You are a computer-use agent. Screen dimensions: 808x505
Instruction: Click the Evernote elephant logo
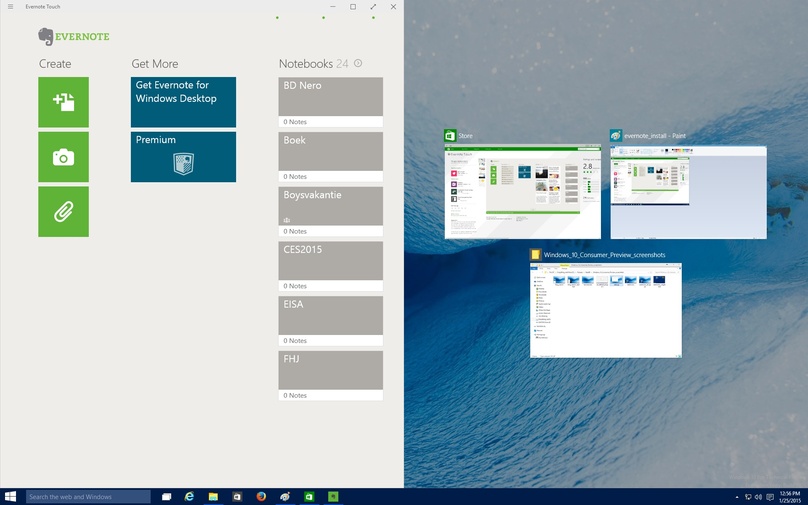[45, 37]
